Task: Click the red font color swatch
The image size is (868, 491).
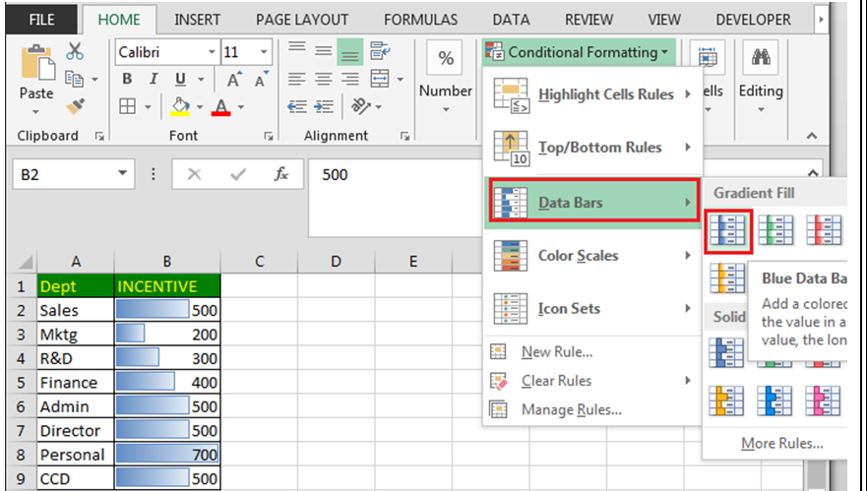Action: (219, 106)
